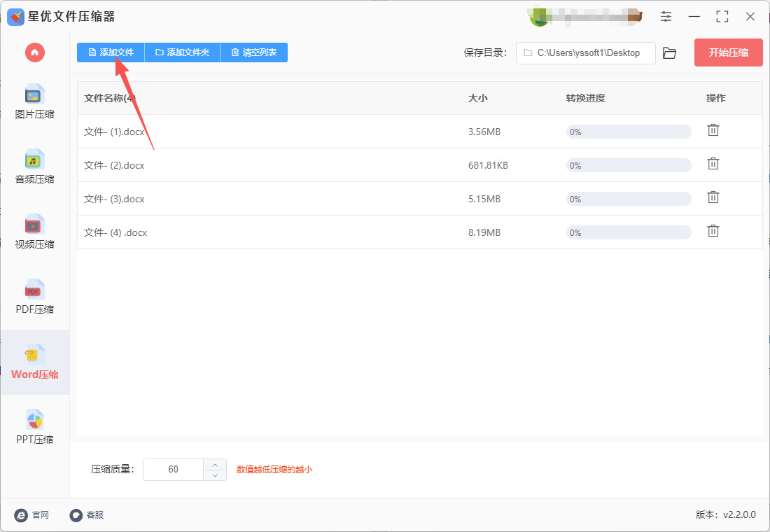
Task: Delete 文件- (1).docx with trash icon
Action: 713,130
